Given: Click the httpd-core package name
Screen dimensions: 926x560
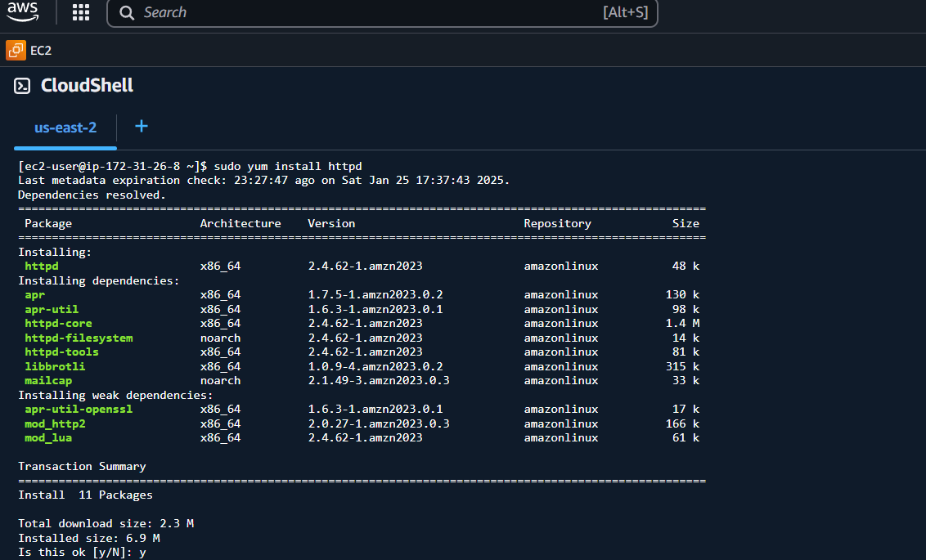Looking at the screenshot, I should coord(58,324).
